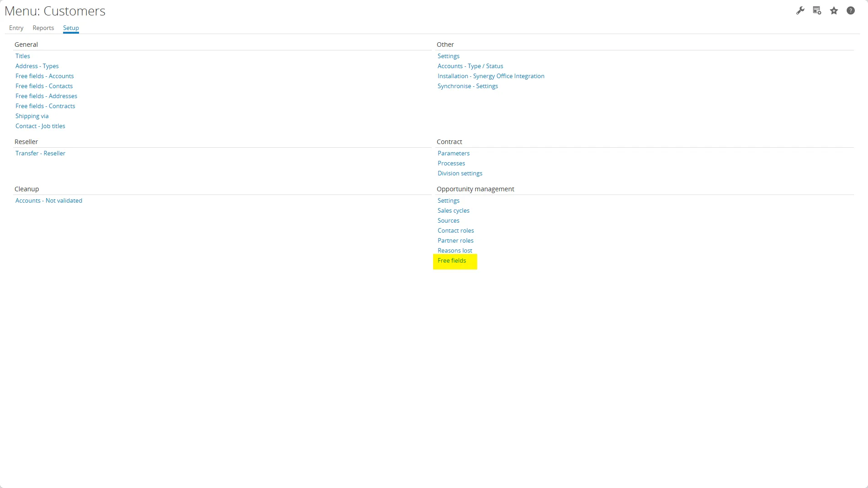Open help via question mark icon
This screenshot has width=868, height=488.
(x=851, y=10)
